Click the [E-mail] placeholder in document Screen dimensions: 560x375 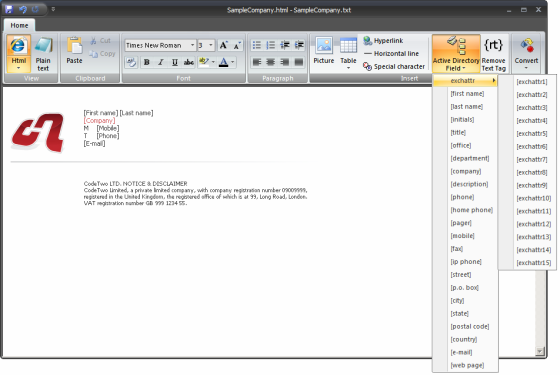(94, 144)
